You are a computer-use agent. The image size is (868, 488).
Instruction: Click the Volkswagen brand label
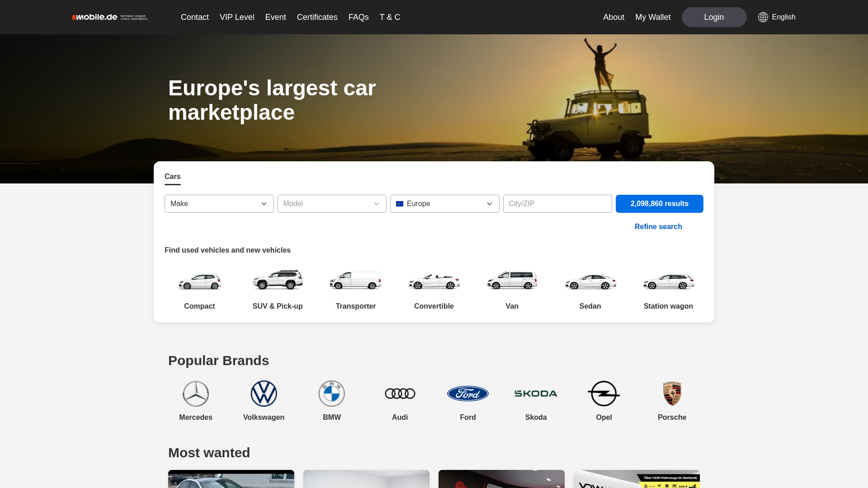264,418
